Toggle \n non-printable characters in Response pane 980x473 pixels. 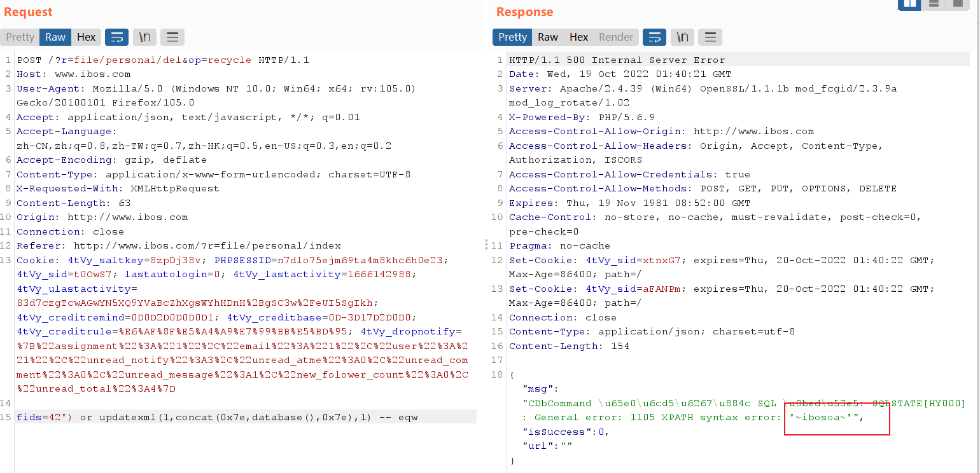[x=683, y=37]
